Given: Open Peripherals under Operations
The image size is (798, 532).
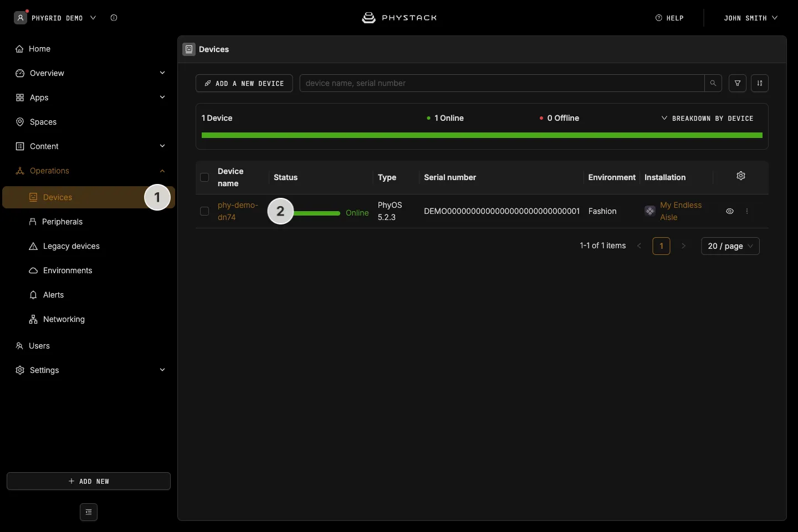Looking at the screenshot, I should pos(89,222).
